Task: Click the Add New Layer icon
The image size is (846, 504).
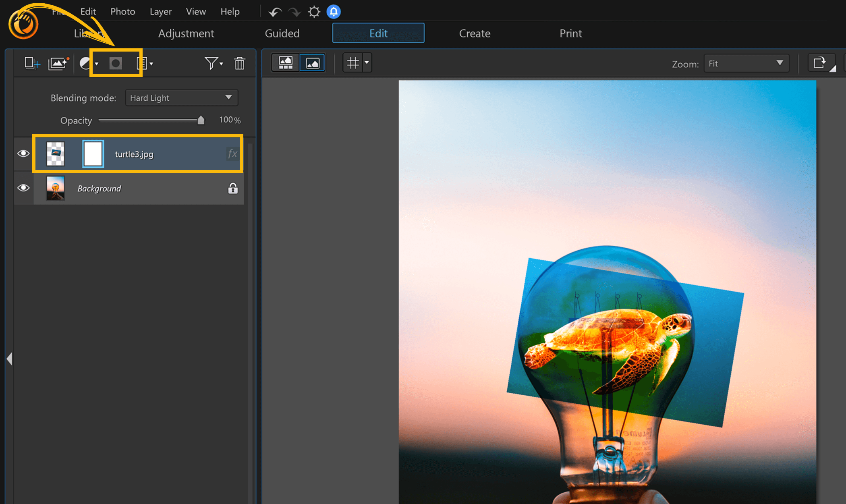Action: (x=32, y=63)
